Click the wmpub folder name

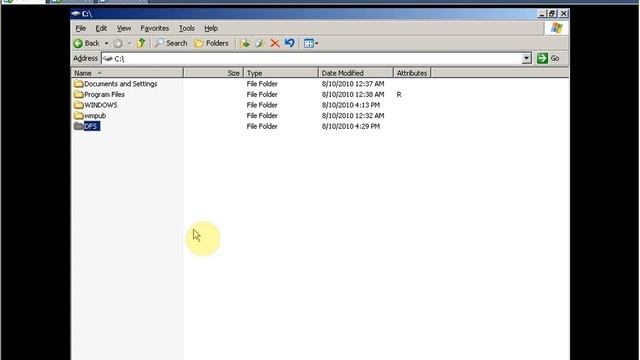point(95,116)
